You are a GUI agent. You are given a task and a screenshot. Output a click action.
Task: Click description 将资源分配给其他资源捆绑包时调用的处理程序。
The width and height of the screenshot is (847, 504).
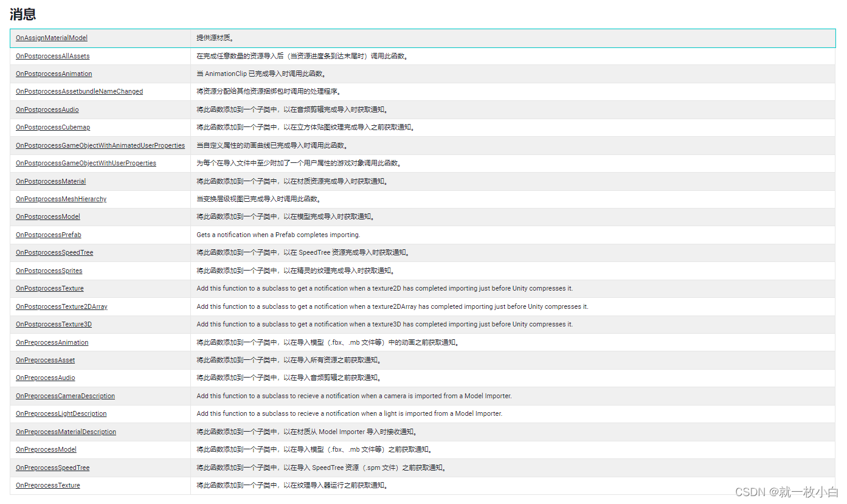tap(269, 91)
